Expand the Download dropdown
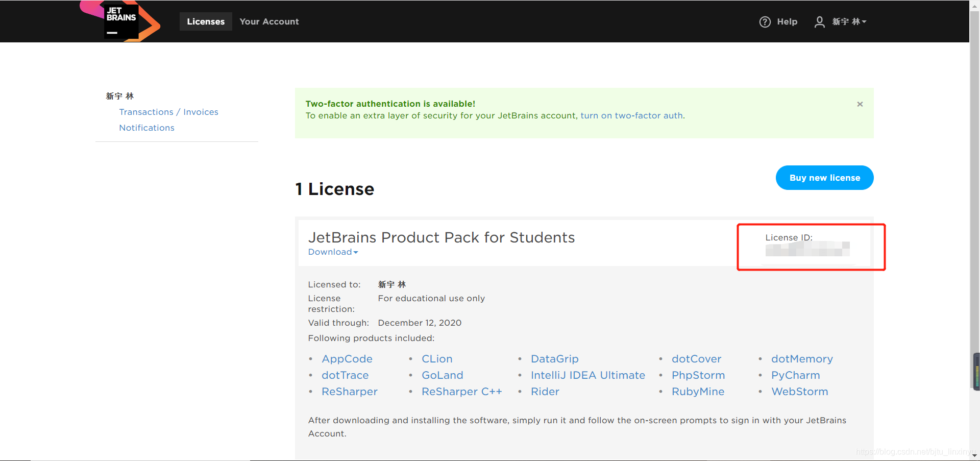980x461 pixels. pos(333,252)
